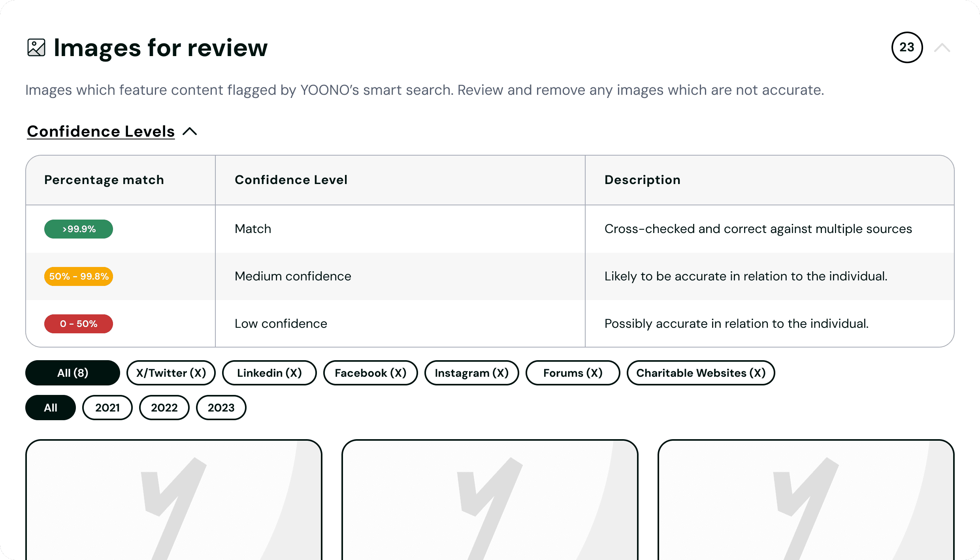
Task: Filter images to year 2023
Action: click(x=221, y=408)
